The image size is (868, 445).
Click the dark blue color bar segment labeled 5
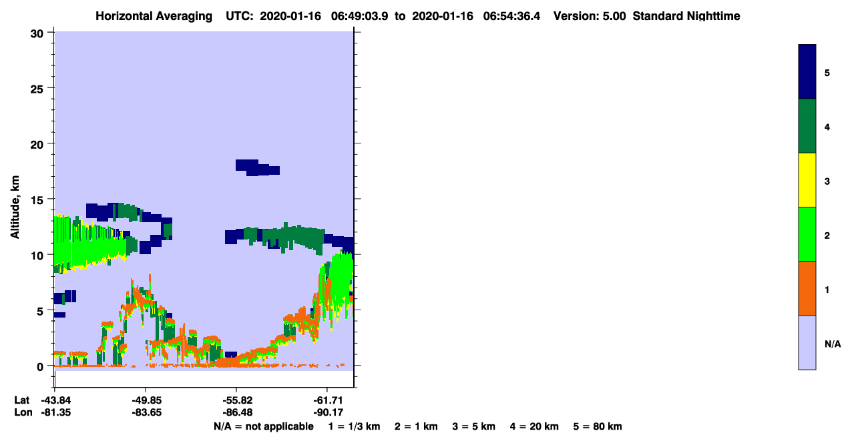pos(807,72)
